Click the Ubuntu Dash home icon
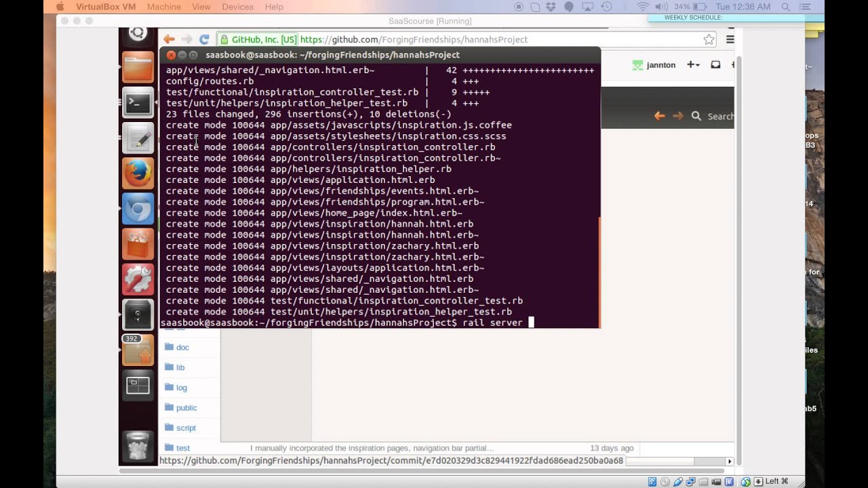 [x=138, y=34]
